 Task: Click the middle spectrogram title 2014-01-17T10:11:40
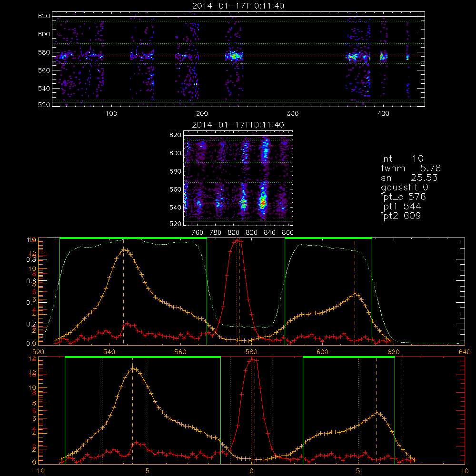tap(238, 125)
